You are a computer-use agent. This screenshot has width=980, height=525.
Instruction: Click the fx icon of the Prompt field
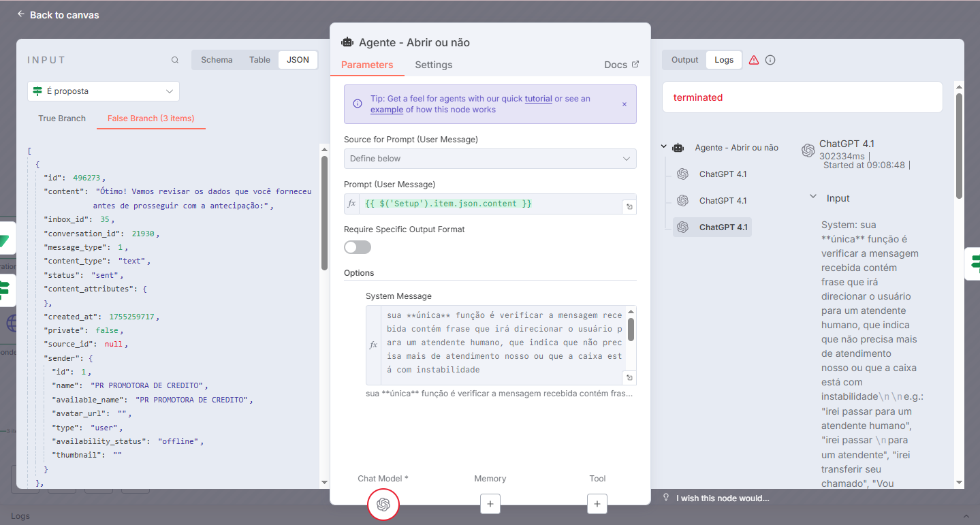352,204
